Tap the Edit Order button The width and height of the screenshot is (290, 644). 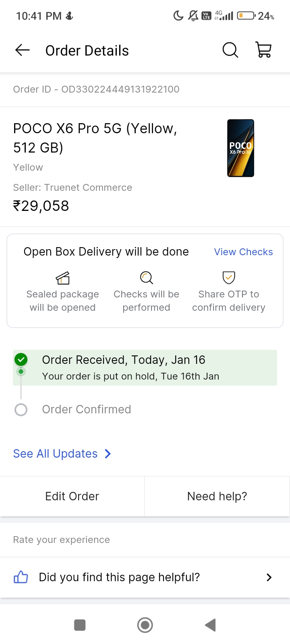pyautogui.click(x=72, y=496)
